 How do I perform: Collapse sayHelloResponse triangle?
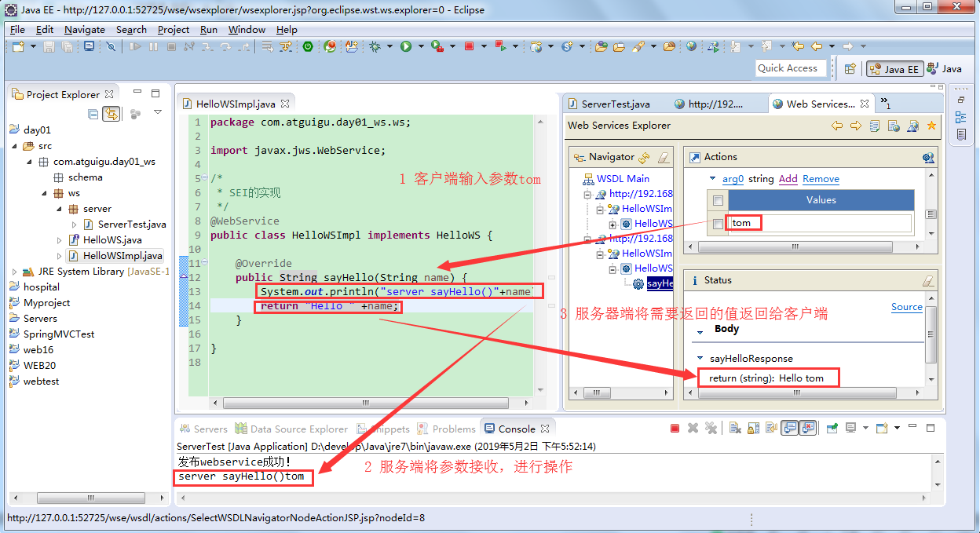click(700, 359)
